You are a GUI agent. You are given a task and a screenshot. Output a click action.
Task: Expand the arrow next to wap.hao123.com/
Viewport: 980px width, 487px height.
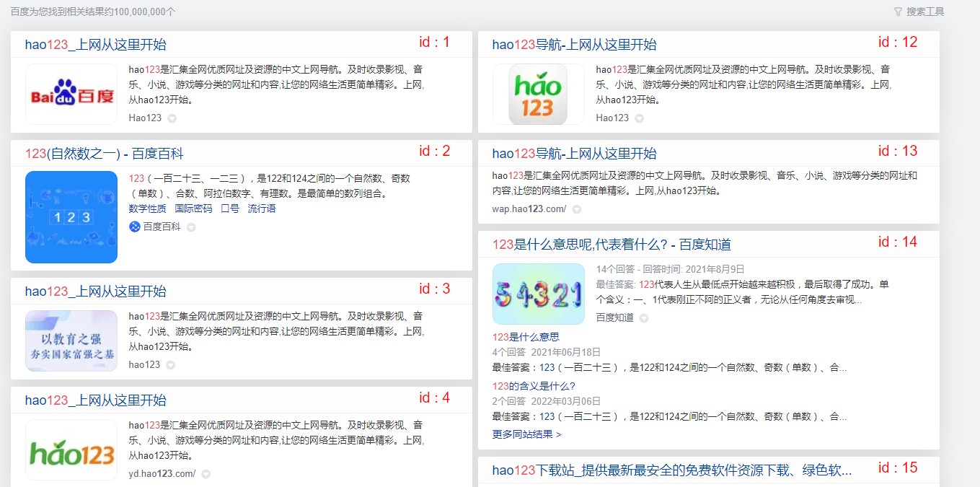tap(576, 209)
